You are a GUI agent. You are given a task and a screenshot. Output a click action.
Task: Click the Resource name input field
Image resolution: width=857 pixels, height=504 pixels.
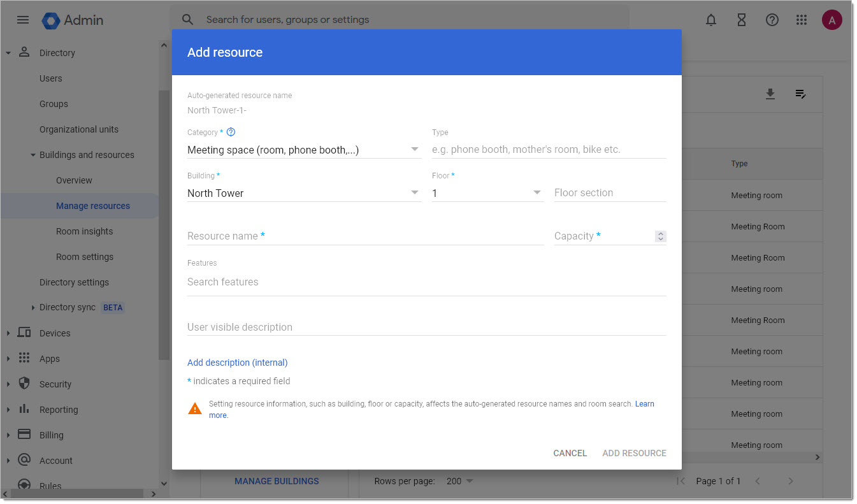[364, 236]
